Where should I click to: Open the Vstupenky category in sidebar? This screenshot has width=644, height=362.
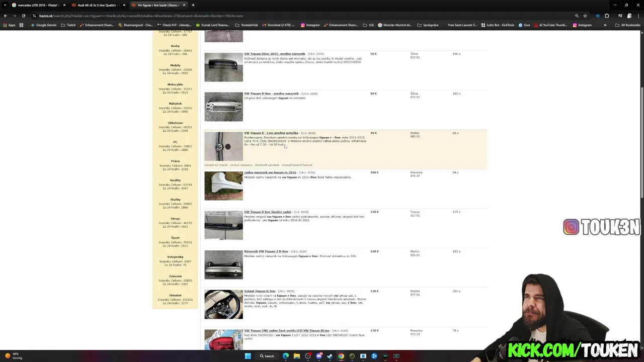click(x=175, y=257)
